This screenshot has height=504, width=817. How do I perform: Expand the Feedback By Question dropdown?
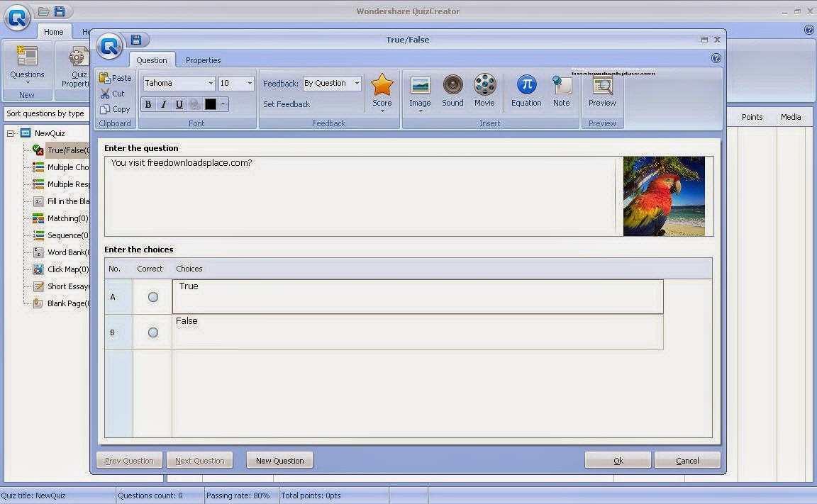click(332, 84)
